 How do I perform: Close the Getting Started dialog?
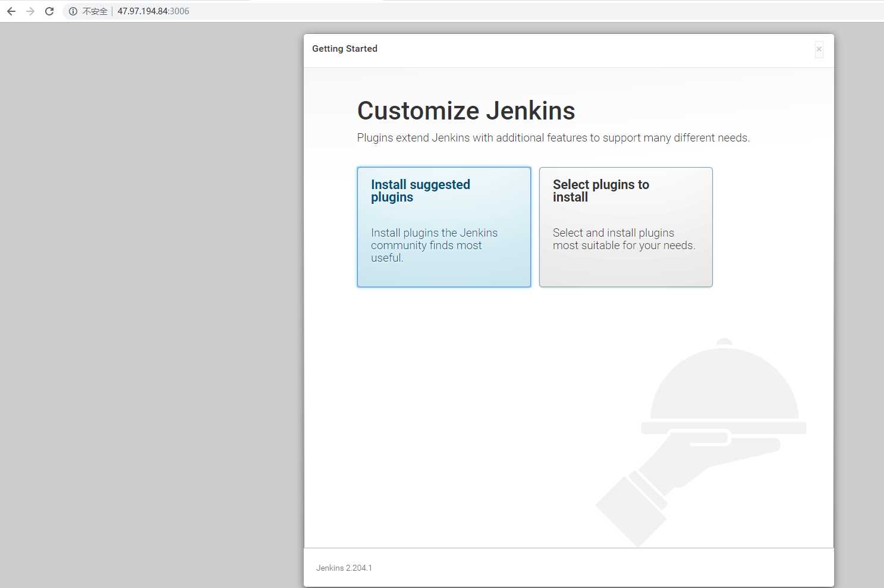point(819,49)
